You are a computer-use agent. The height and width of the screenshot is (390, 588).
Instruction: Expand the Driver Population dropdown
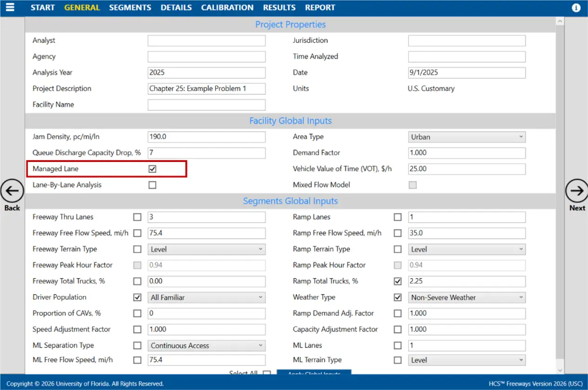coord(207,297)
